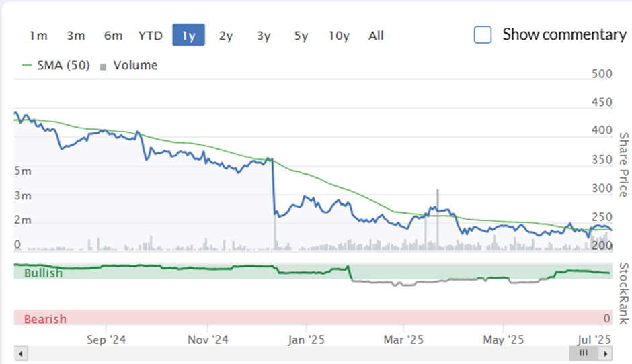Select the 3y time range

click(264, 36)
